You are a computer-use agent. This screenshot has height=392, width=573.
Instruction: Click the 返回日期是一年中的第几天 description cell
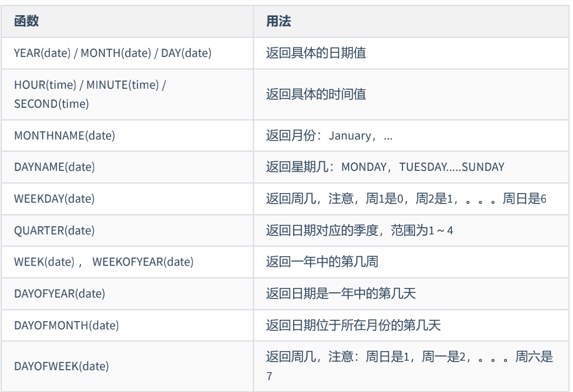341,294
